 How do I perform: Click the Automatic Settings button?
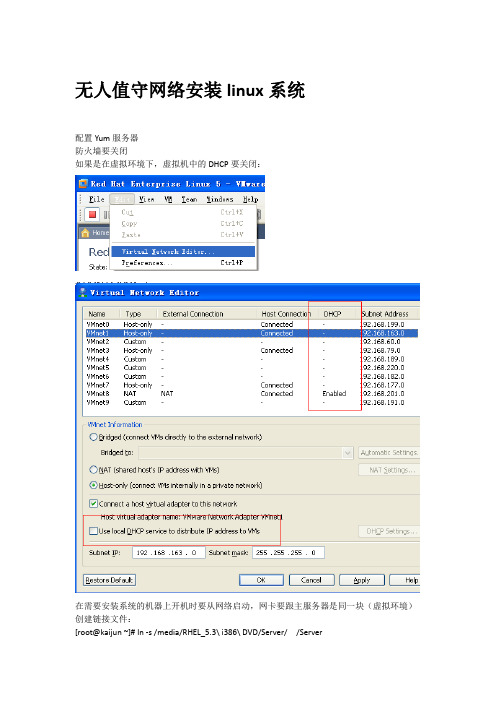point(389,453)
